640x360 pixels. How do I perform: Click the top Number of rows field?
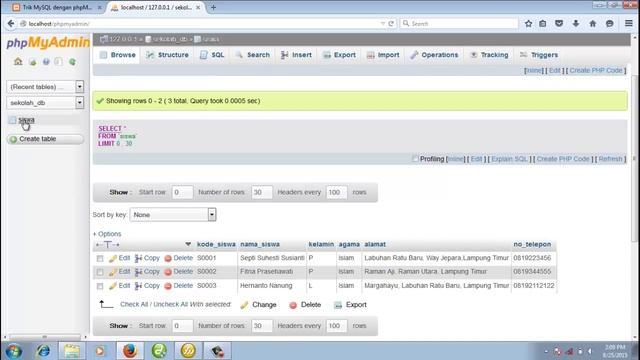(262, 192)
